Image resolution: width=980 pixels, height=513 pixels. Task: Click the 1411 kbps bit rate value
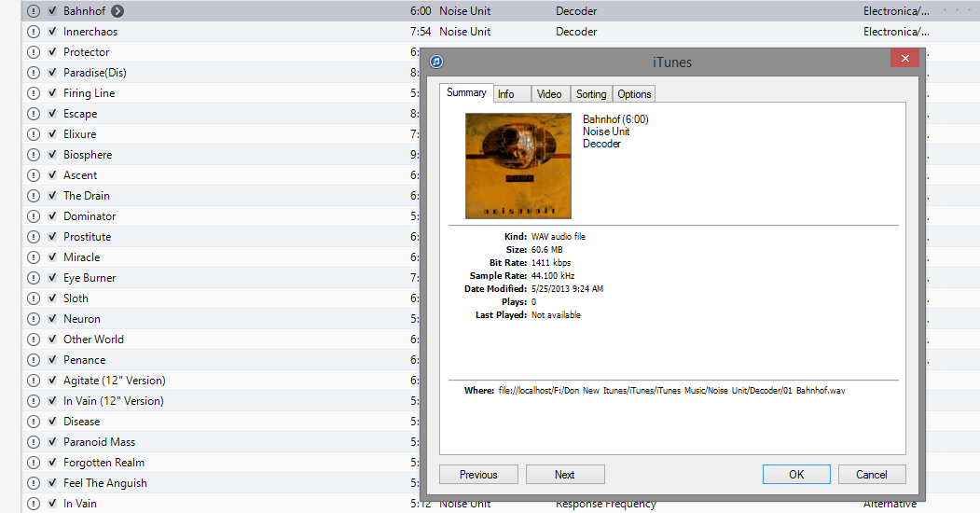(x=551, y=263)
